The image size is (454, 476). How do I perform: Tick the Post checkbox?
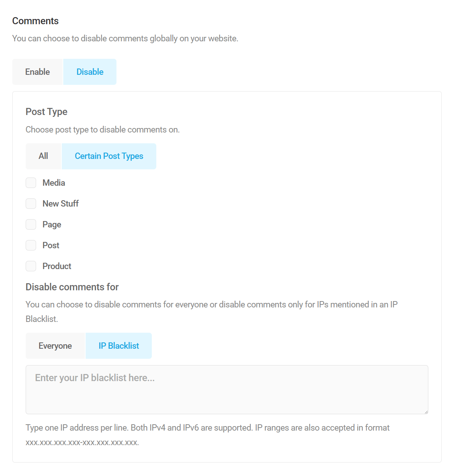[31, 245]
